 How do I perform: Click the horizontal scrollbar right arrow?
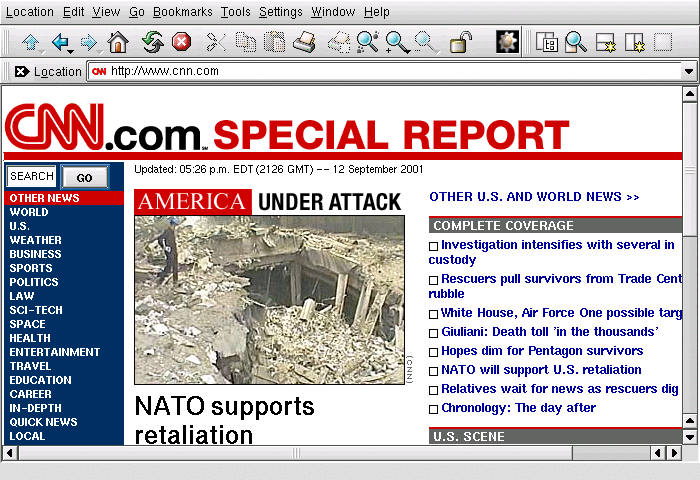click(x=674, y=453)
